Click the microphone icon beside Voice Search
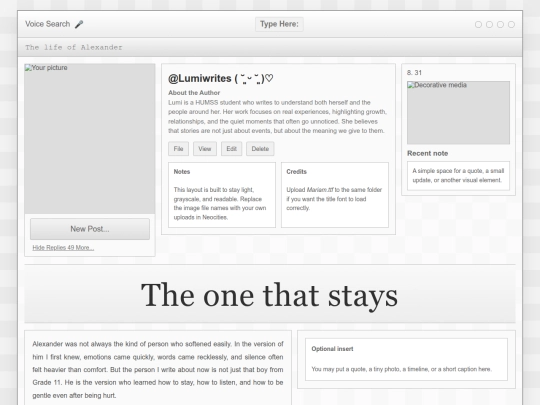The height and width of the screenshot is (405, 540). point(79,24)
